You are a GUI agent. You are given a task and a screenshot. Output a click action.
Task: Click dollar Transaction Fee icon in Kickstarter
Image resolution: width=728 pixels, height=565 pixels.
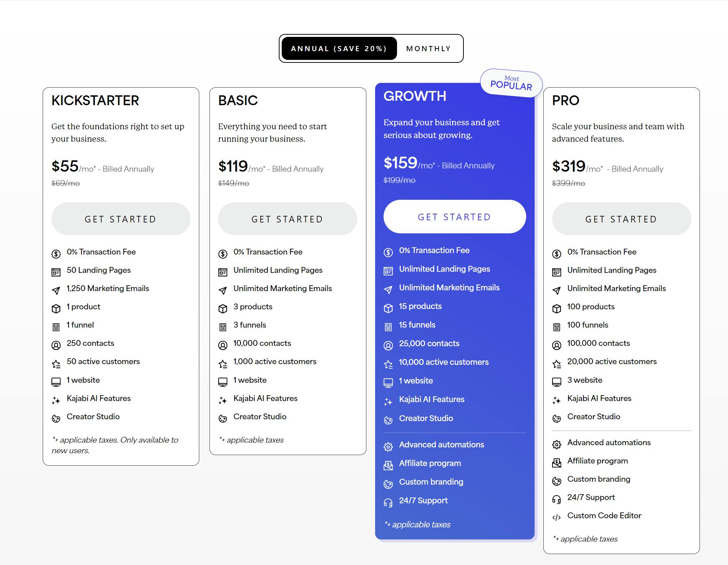[56, 253]
